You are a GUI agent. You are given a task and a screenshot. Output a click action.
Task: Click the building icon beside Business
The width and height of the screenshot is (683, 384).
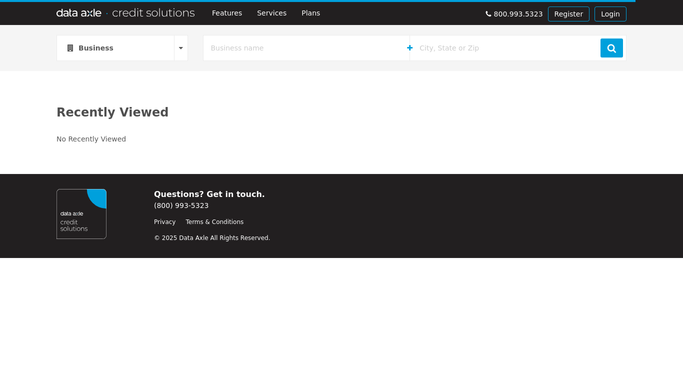point(70,48)
